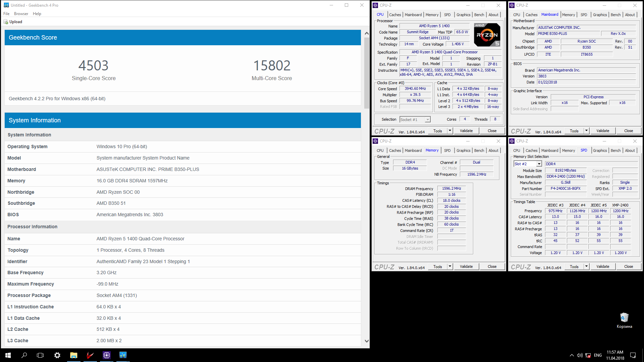
Task: Click CAS# Latency value 18.0 clocks
Action: pos(451,200)
